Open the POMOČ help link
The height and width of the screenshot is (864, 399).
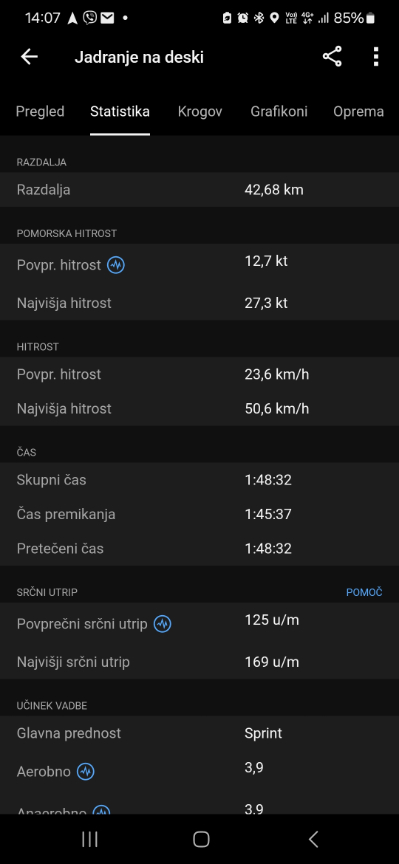tap(364, 592)
